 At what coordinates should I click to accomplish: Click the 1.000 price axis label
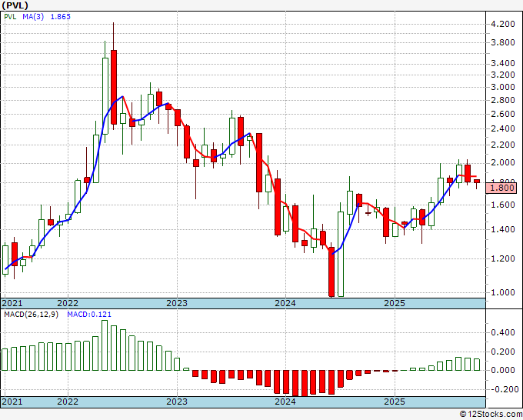point(503,292)
